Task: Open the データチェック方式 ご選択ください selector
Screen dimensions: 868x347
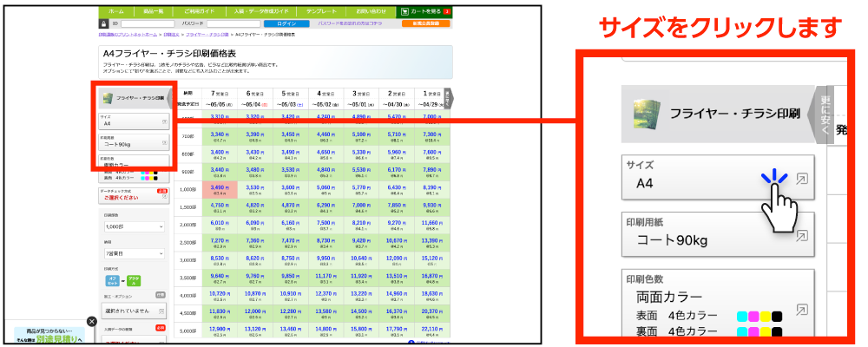Action: [x=134, y=195]
